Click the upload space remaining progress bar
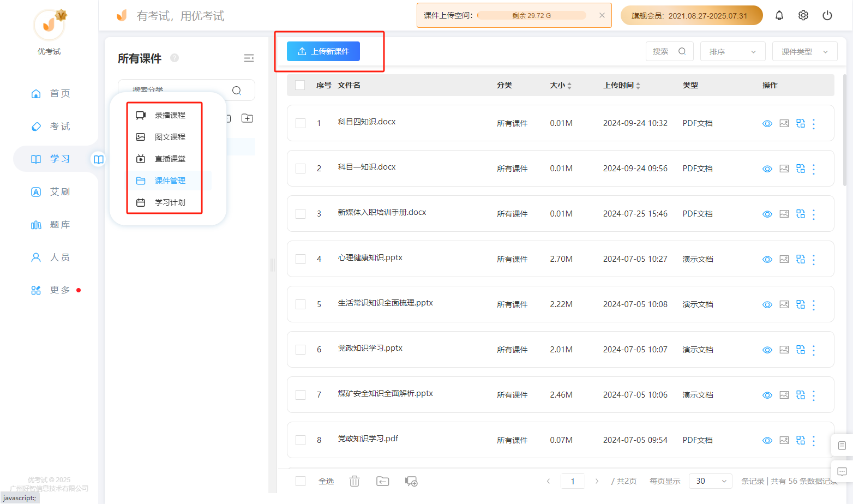The width and height of the screenshot is (853, 504). 532,15
